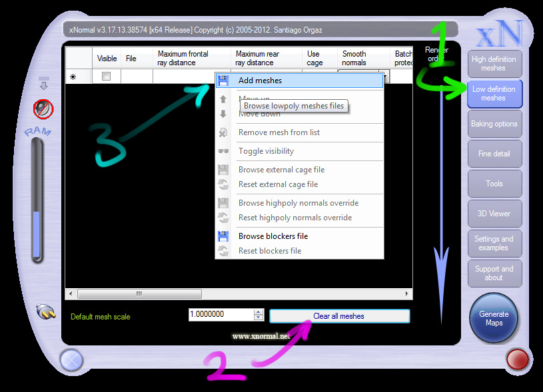This screenshot has width=543, height=392.
Task: Click the File column header
Action: pyautogui.click(x=137, y=58)
